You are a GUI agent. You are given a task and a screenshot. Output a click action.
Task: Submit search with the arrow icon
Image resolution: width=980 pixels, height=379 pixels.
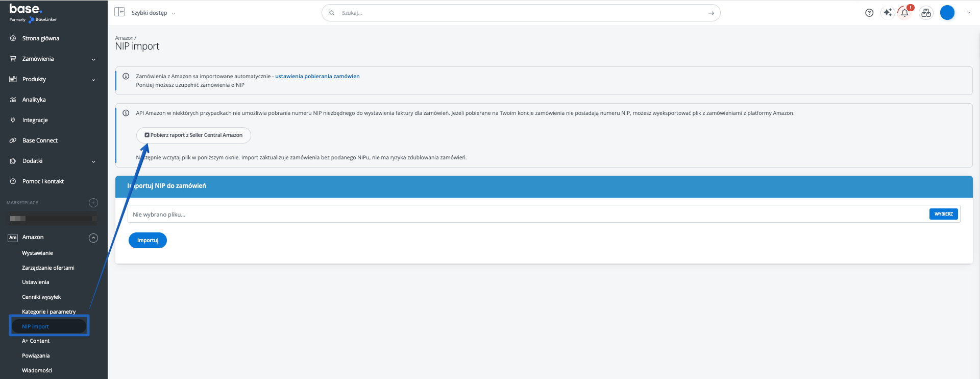click(x=710, y=13)
